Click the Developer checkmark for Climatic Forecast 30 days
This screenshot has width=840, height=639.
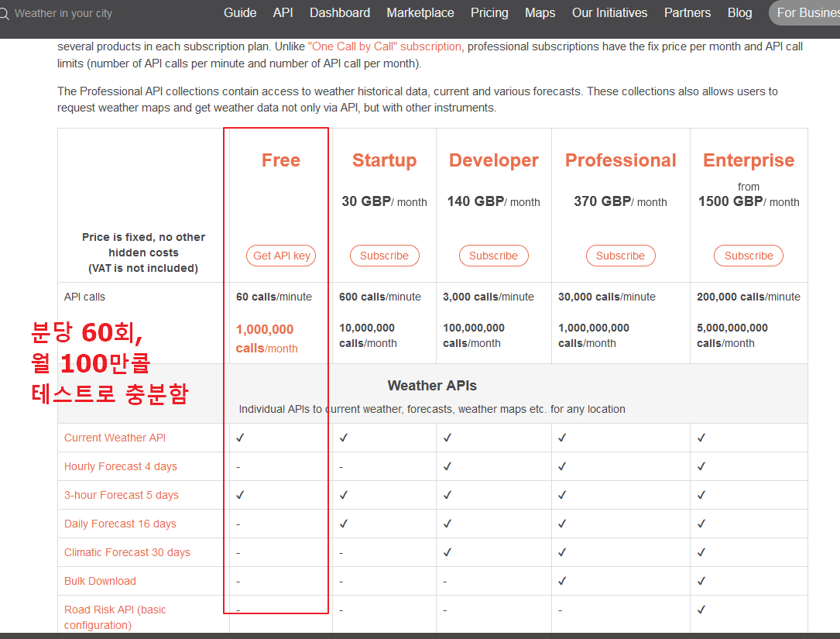[x=447, y=552]
